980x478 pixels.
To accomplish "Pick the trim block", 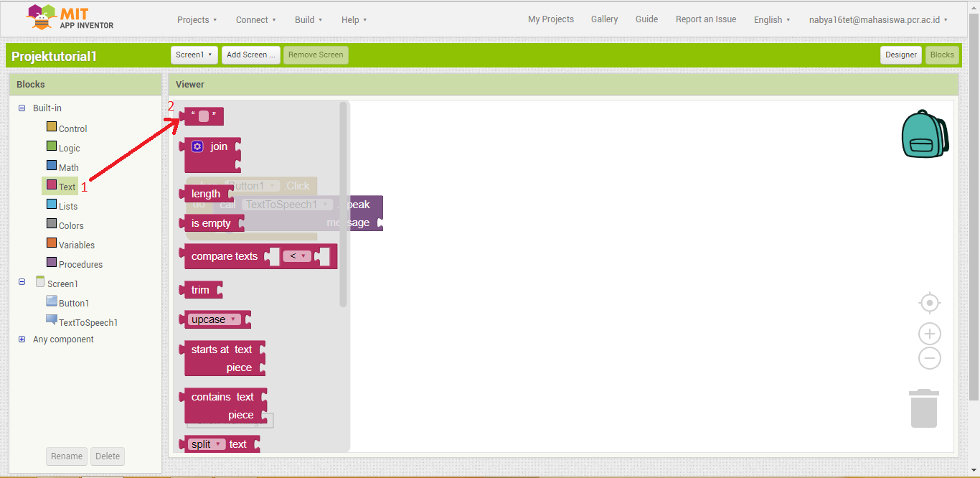I will [x=201, y=290].
